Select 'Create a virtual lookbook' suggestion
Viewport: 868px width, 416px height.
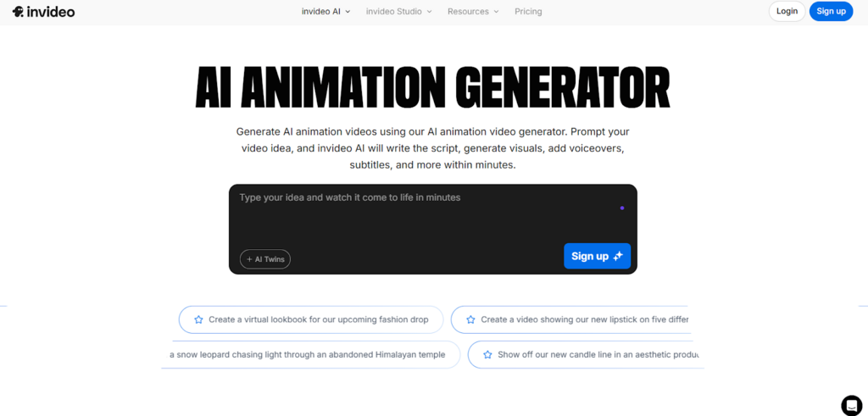click(x=311, y=319)
